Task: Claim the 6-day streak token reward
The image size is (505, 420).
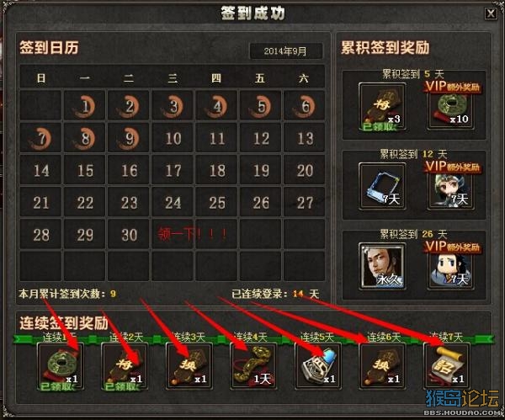Action: tap(382, 366)
